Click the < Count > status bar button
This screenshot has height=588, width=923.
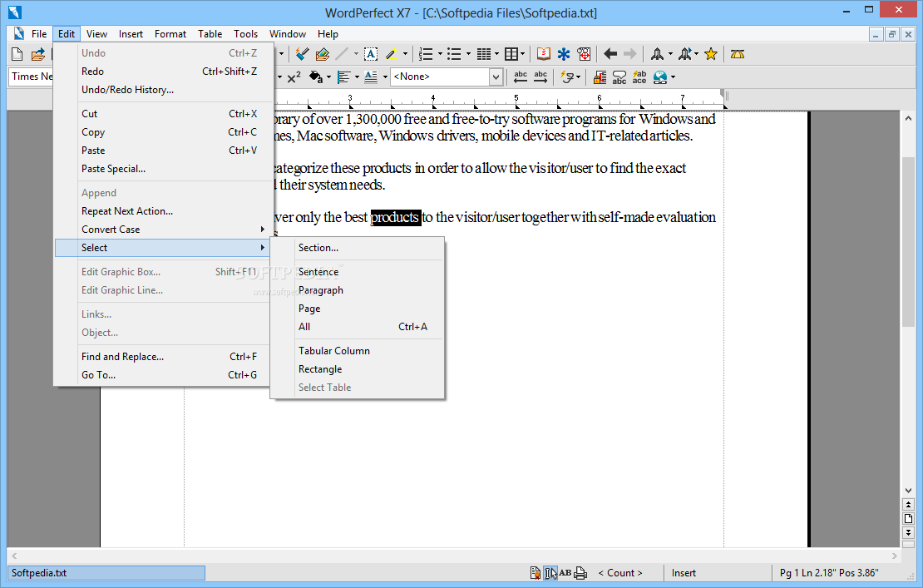click(x=620, y=573)
